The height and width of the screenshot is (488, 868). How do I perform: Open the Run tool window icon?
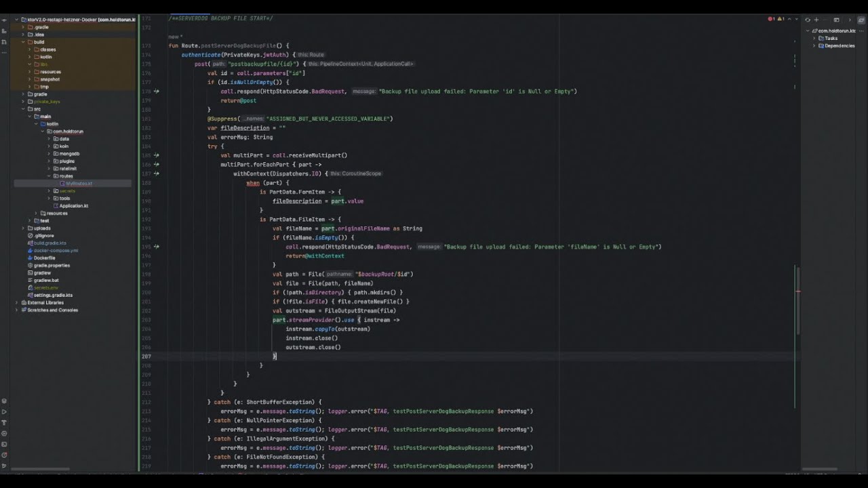click(4, 411)
